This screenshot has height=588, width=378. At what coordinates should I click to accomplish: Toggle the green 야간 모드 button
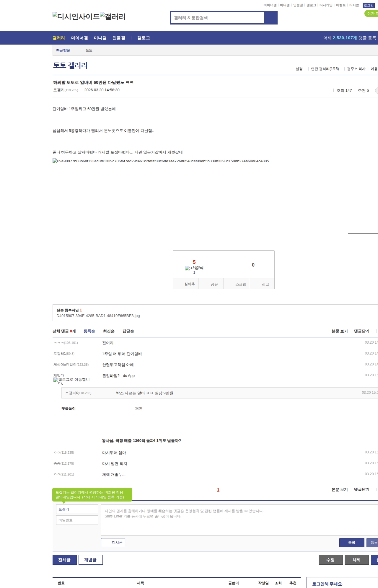[372, 14]
